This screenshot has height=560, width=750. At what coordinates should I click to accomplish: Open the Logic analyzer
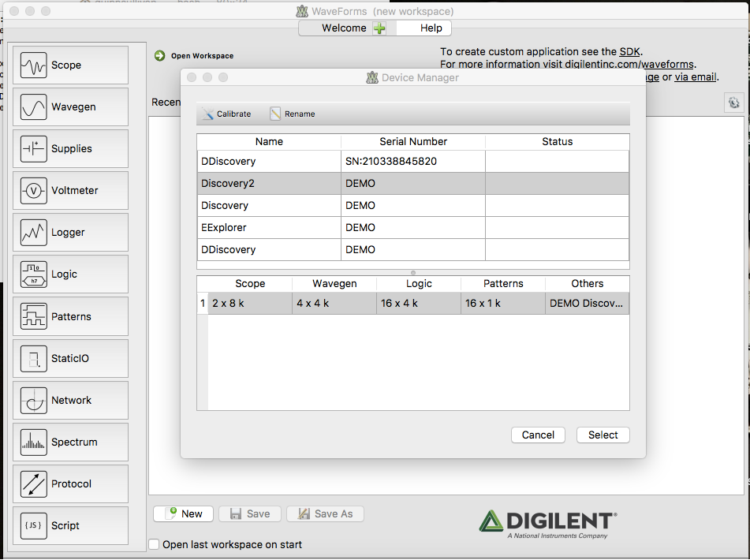tap(71, 274)
